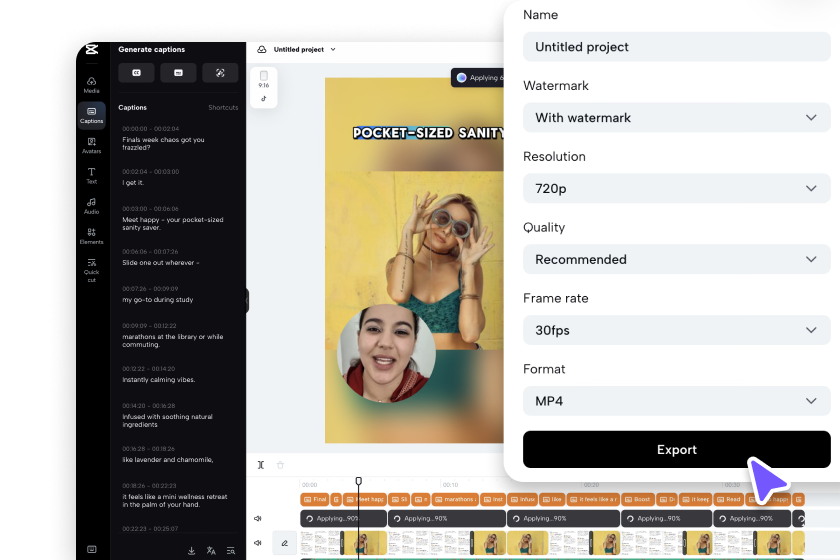Click the 'Inst' caption clip on timeline
The width and height of the screenshot is (840, 560).
pyautogui.click(x=493, y=499)
